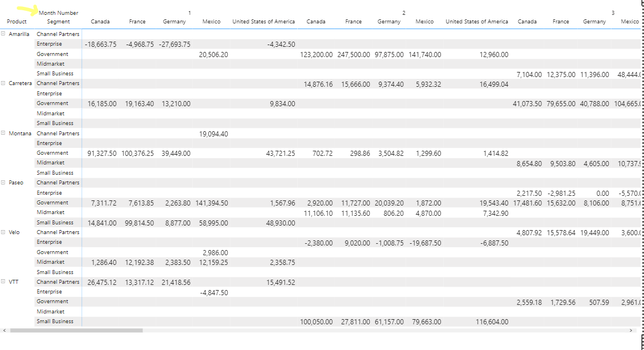This screenshot has width=644, height=350.
Task: Select cell value 15,578.64
Action: [x=561, y=233]
